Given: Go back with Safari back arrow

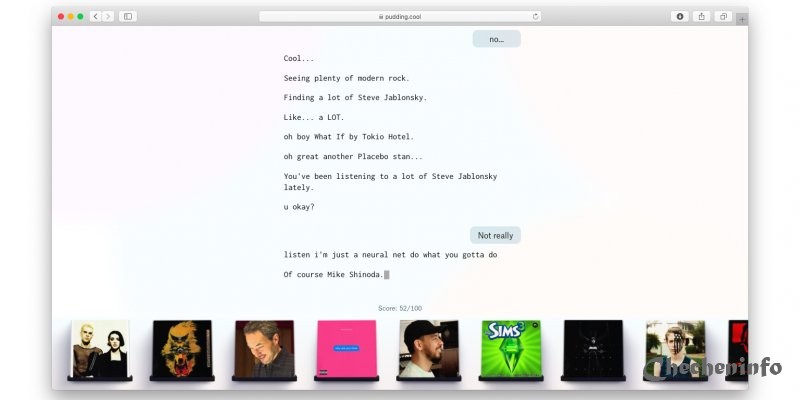Looking at the screenshot, I should (95, 16).
